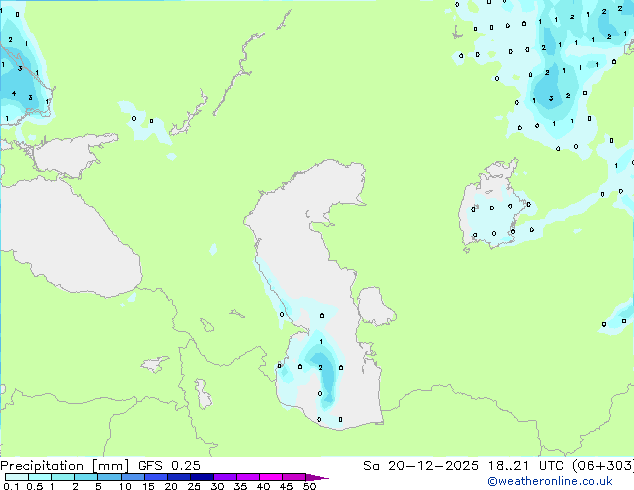Click the 5–10 mm legend color swatch
634x490 pixels.
109,477
